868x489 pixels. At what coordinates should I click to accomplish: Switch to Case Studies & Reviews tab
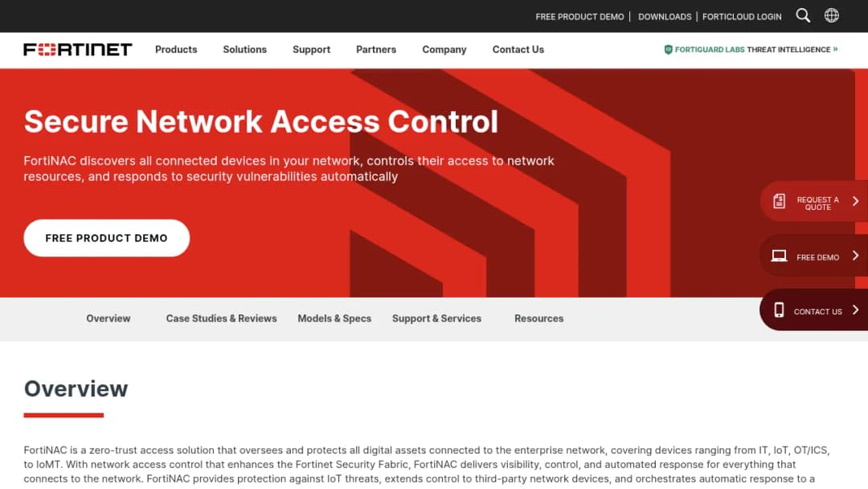click(x=222, y=318)
